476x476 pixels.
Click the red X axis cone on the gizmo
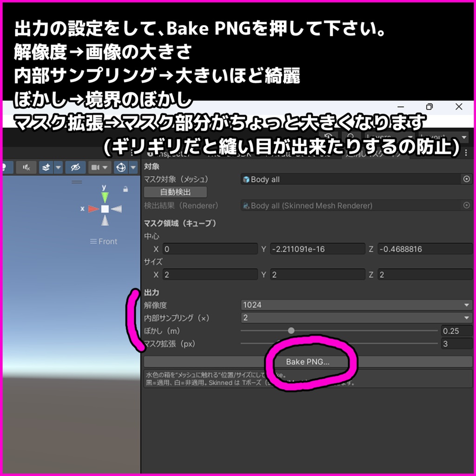(93, 209)
